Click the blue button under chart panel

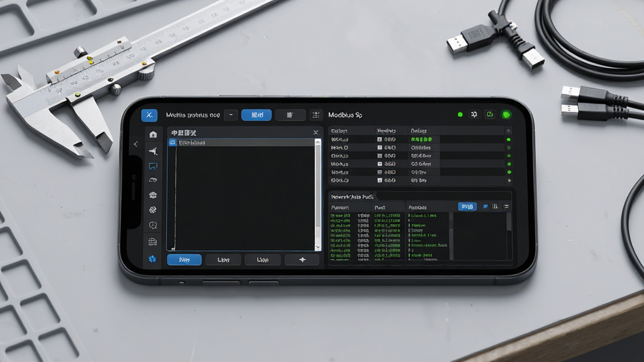184,260
